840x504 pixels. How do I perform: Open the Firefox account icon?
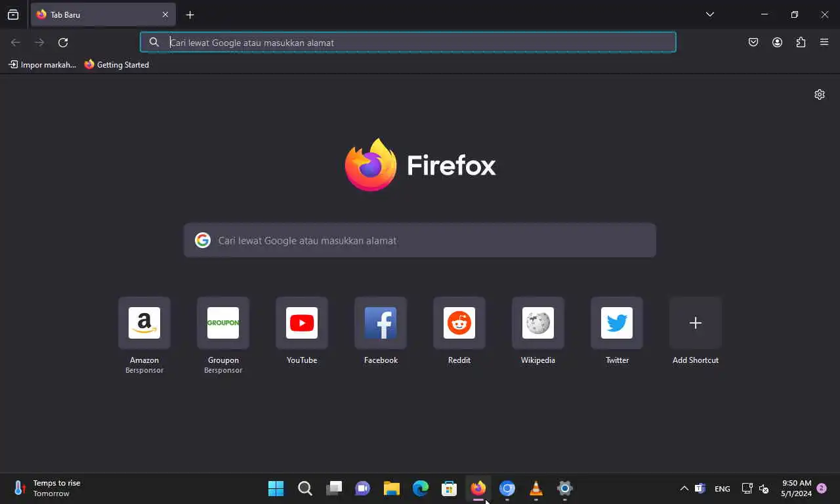tap(777, 43)
